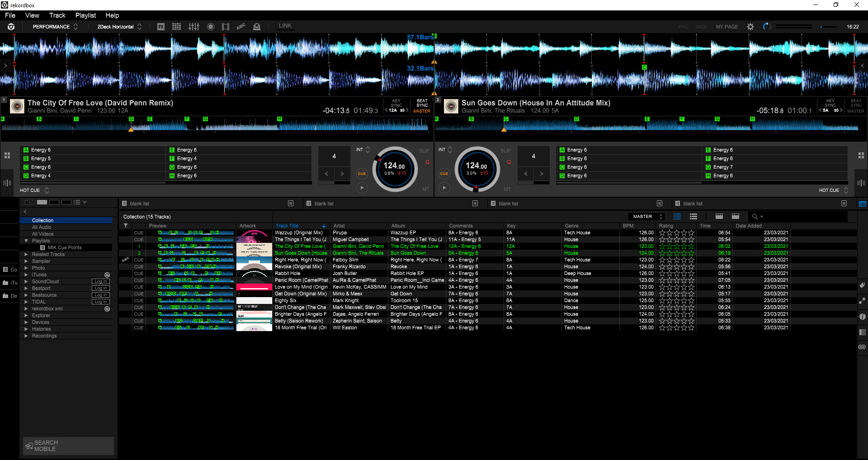868x460 pixels.
Task: Click Log in next to Beatport
Action: click(100, 288)
